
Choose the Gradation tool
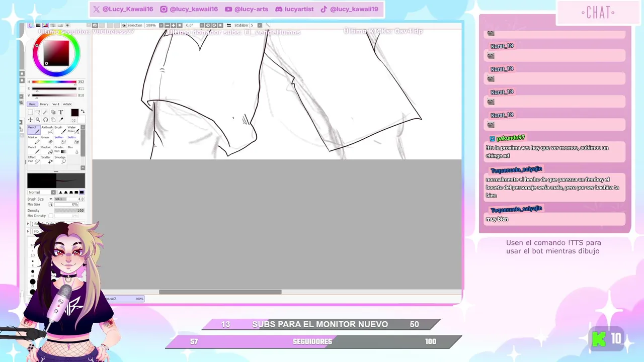(x=60, y=150)
